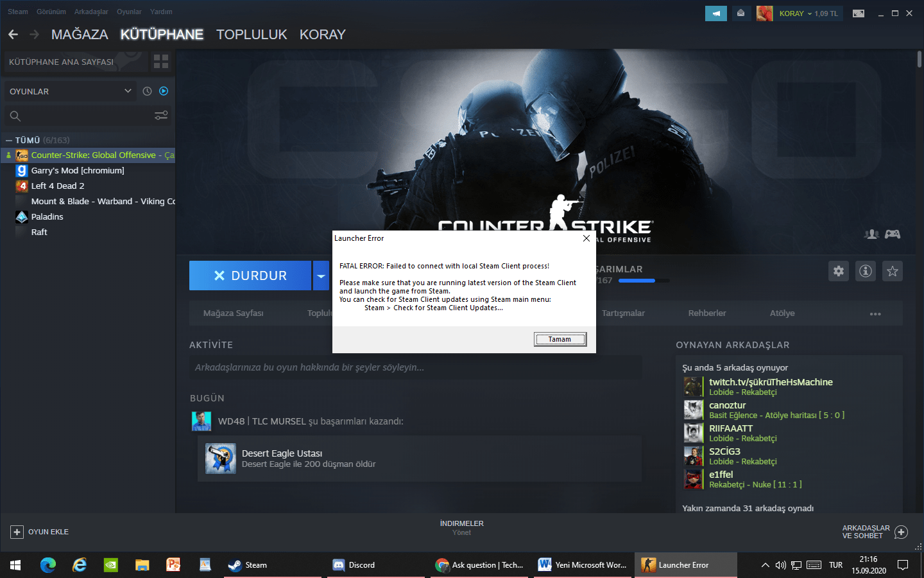Go to the TOPLULUK tab
The height and width of the screenshot is (578, 924).
(252, 35)
